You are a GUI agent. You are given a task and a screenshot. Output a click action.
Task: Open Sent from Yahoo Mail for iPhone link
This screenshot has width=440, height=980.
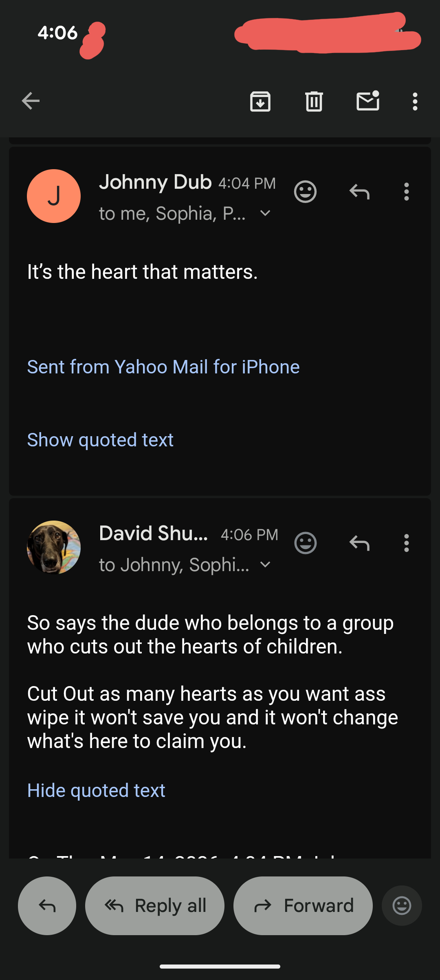163,367
